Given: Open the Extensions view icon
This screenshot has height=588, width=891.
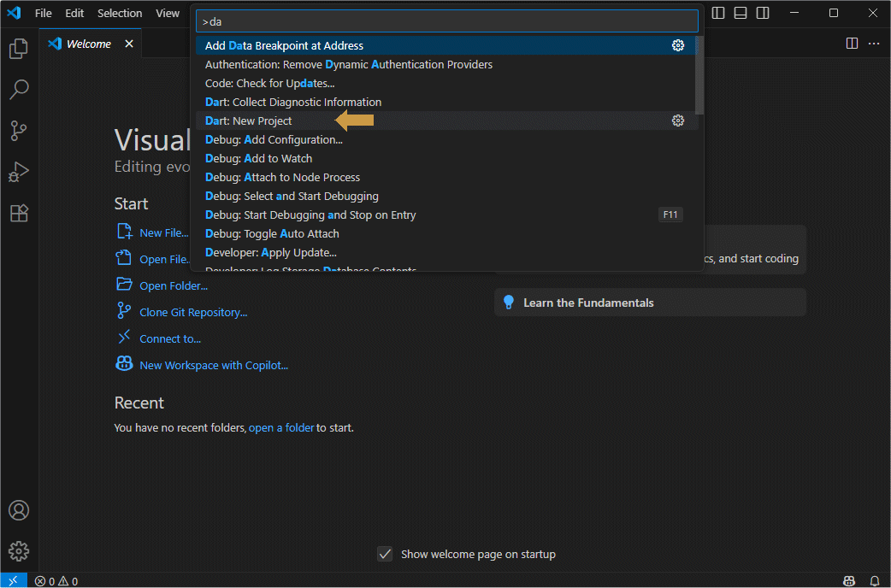Looking at the screenshot, I should tap(19, 213).
